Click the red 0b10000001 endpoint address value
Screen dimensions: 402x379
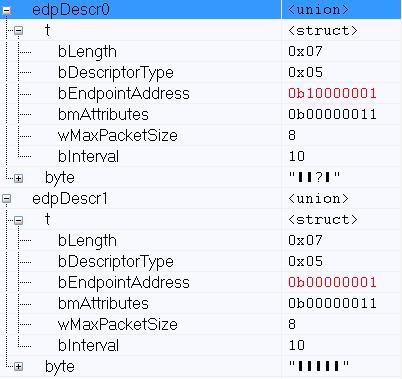(332, 93)
